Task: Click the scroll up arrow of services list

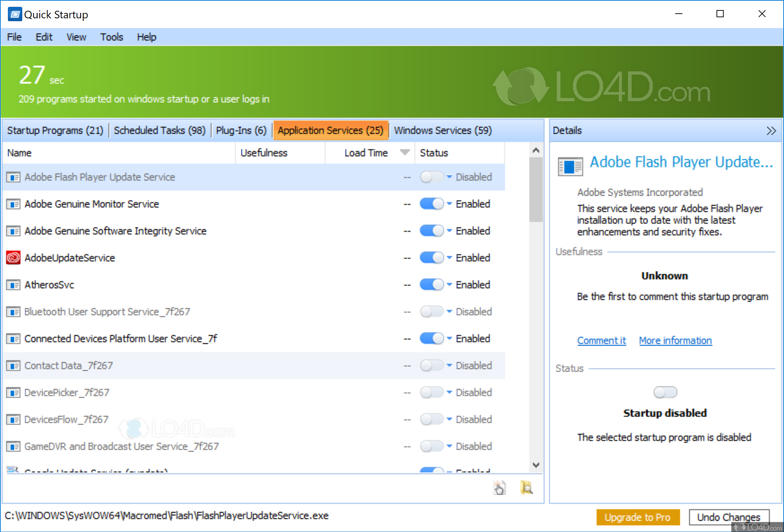Action: pos(536,150)
